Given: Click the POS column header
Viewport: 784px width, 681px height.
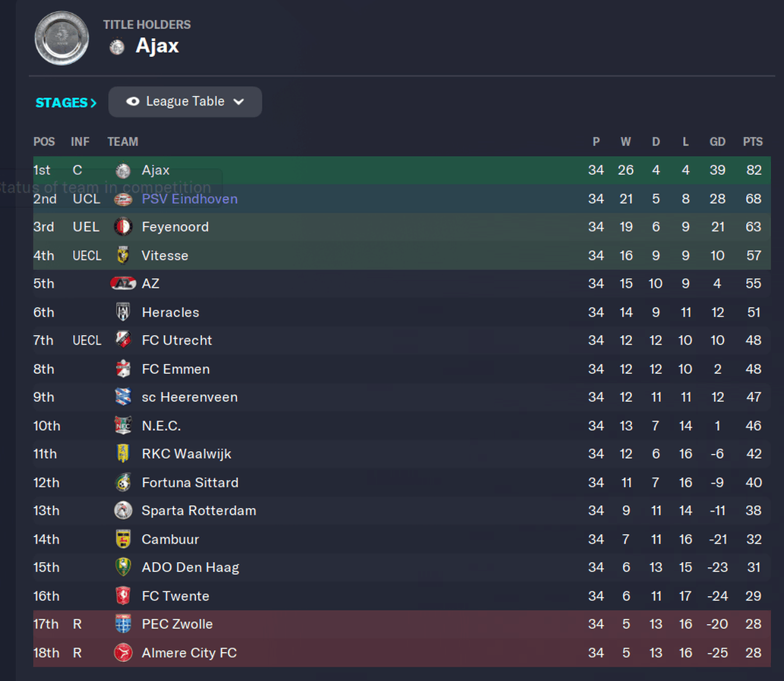Looking at the screenshot, I should point(44,142).
